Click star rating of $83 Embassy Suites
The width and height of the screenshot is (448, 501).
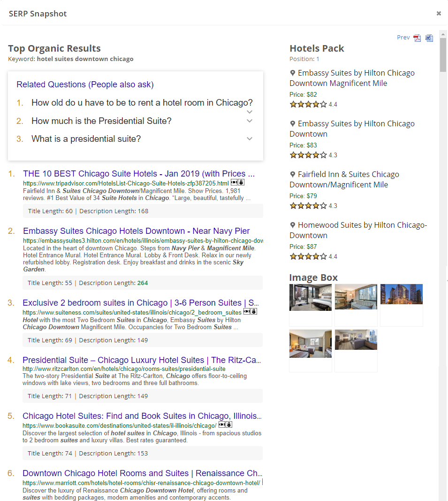[308, 155]
